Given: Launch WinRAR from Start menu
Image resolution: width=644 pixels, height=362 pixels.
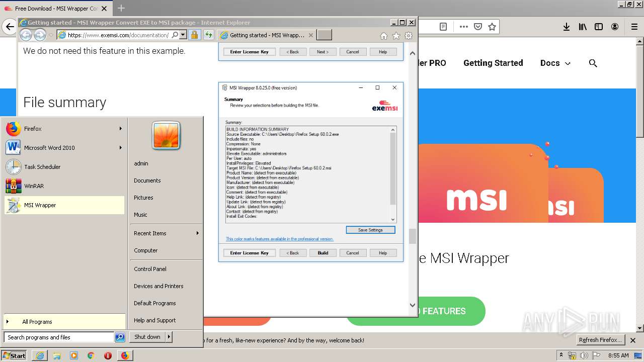Looking at the screenshot, I should [64, 186].
